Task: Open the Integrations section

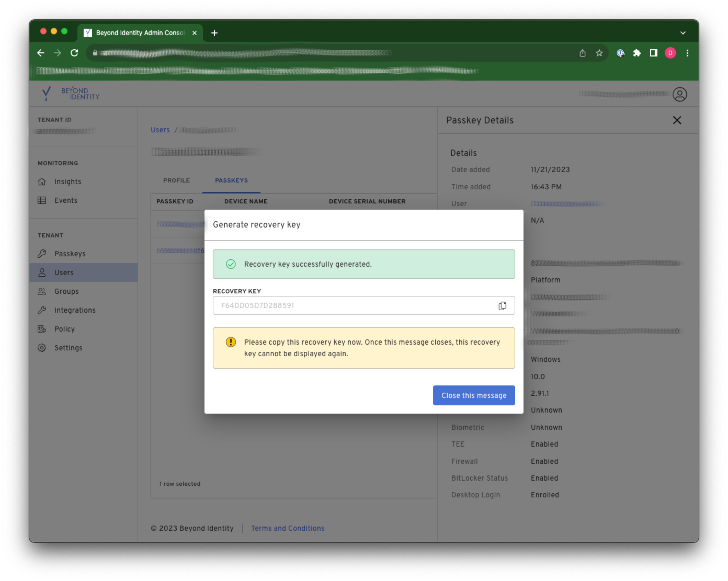Action: coord(75,310)
